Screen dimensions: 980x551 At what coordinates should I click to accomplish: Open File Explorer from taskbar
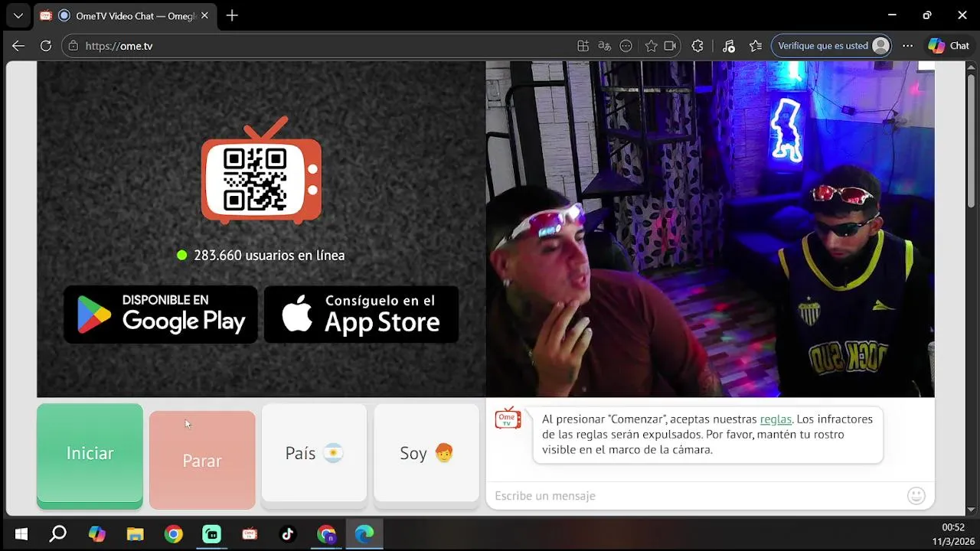136,534
